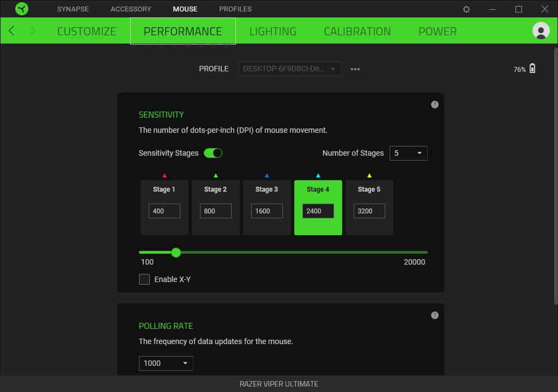Screen dimensions: 558x392
Task: Switch to the LIGHTING tab
Action: coord(272,31)
